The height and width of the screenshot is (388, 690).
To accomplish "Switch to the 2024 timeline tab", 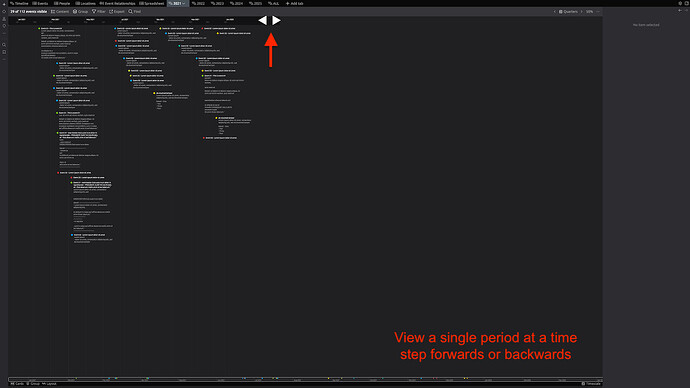I will pos(236,3).
